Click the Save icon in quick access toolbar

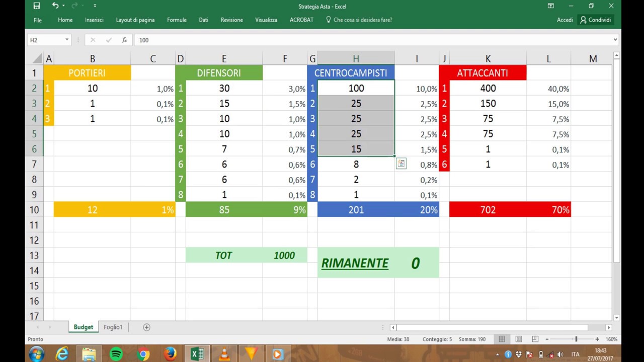pyautogui.click(x=36, y=6)
